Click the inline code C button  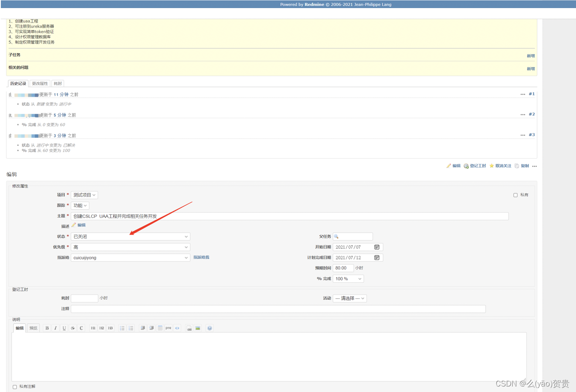click(x=81, y=328)
